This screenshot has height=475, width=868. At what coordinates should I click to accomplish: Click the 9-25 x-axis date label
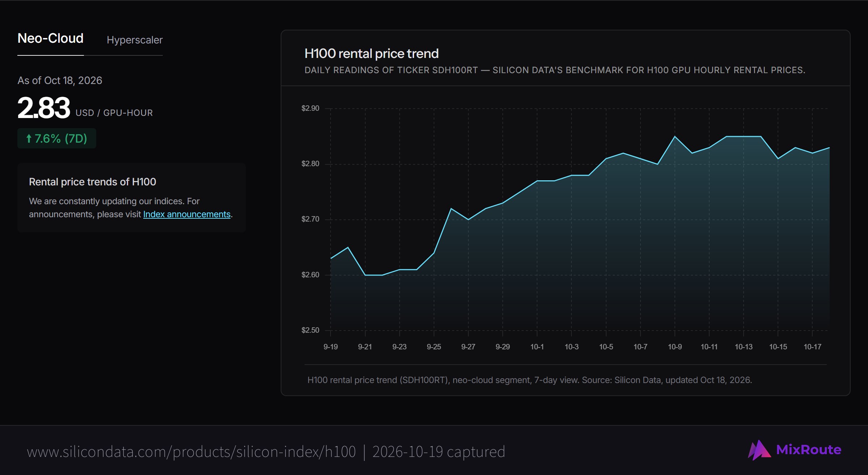pos(434,347)
